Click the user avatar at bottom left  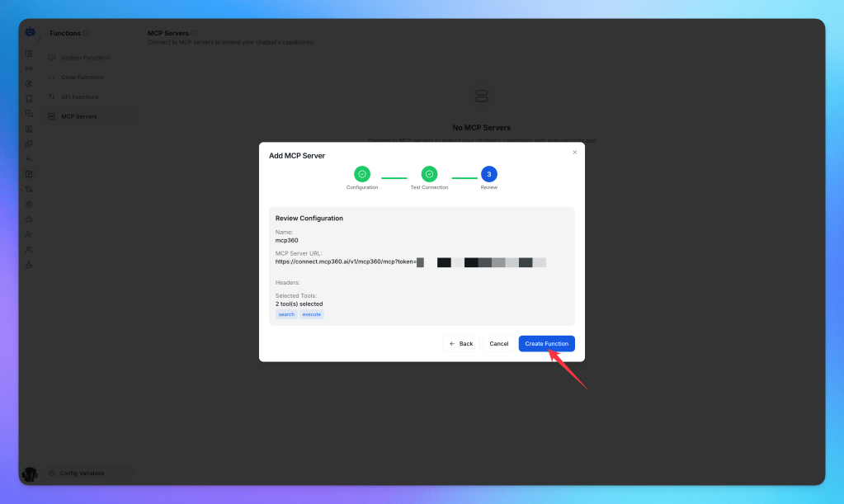[30, 474]
